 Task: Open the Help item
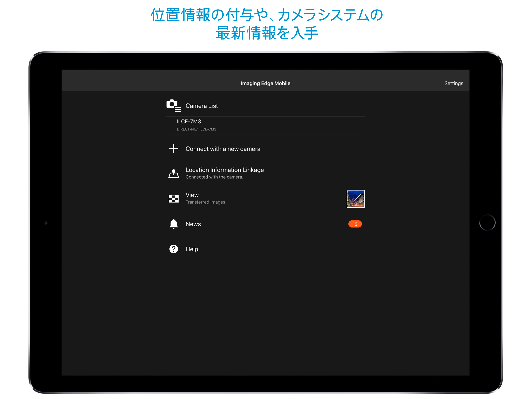[x=192, y=249]
